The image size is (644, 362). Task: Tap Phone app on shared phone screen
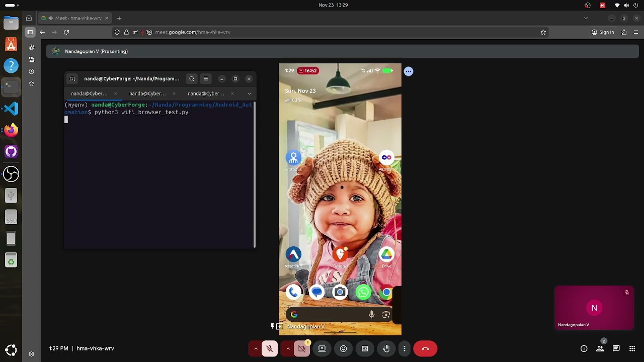(293, 292)
